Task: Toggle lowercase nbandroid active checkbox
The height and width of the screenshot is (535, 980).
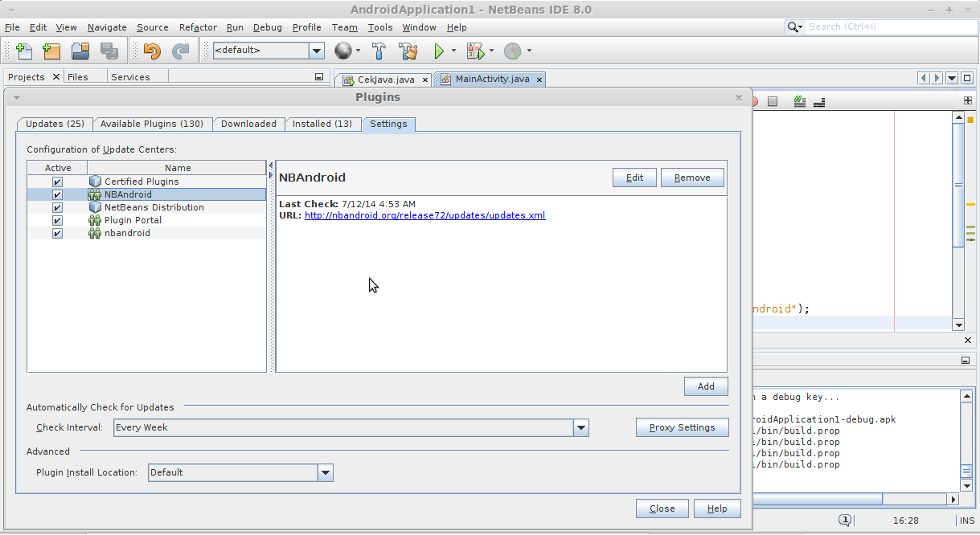Action: click(x=57, y=233)
